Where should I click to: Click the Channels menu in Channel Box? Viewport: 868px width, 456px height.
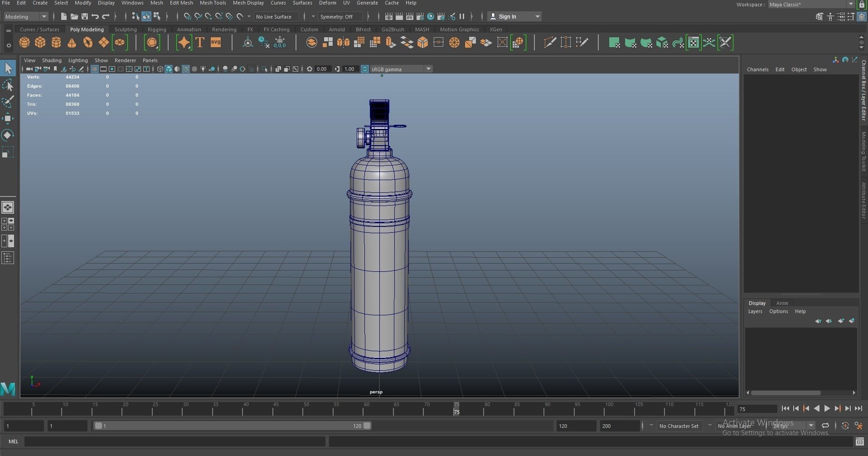point(757,69)
